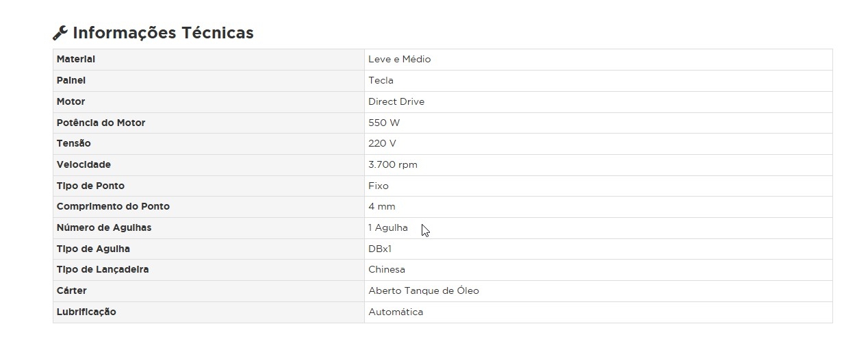Click the 550 W value

[x=384, y=123]
